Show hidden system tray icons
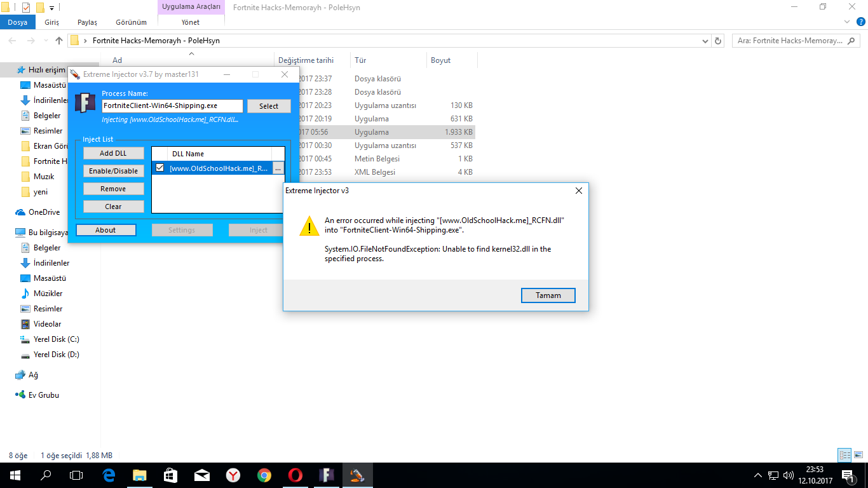Screen dimensions: 868x488 [x=757, y=475]
